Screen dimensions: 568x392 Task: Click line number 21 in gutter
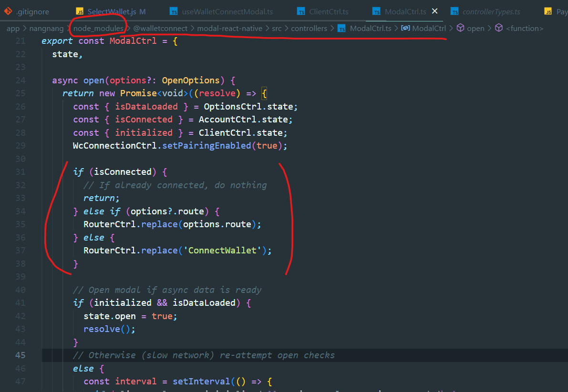(x=21, y=41)
